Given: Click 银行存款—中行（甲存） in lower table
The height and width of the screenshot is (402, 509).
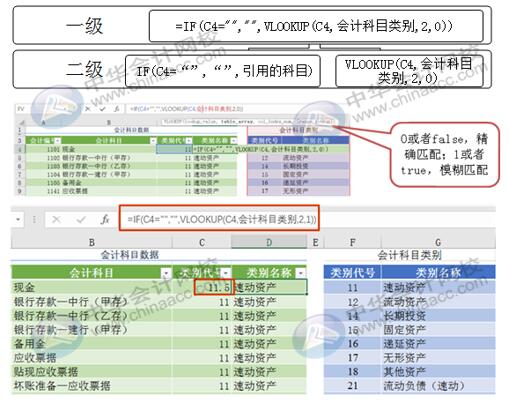Looking at the screenshot, I should point(92,302).
